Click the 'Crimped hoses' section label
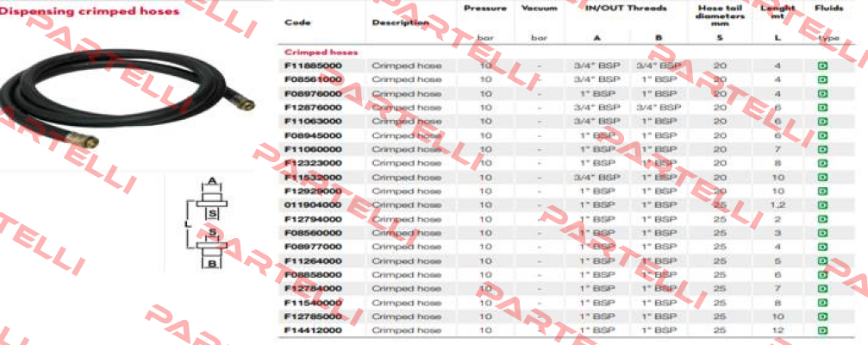This screenshot has width=868, height=345. coord(321,52)
